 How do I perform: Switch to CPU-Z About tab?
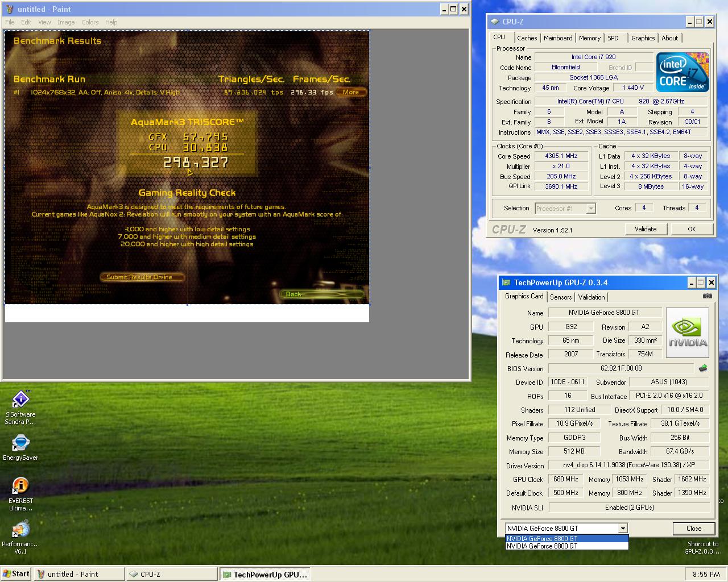tap(669, 38)
